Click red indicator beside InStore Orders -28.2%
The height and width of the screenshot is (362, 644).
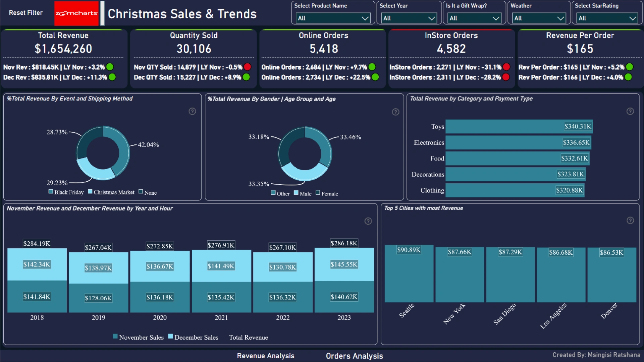pos(506,77)
